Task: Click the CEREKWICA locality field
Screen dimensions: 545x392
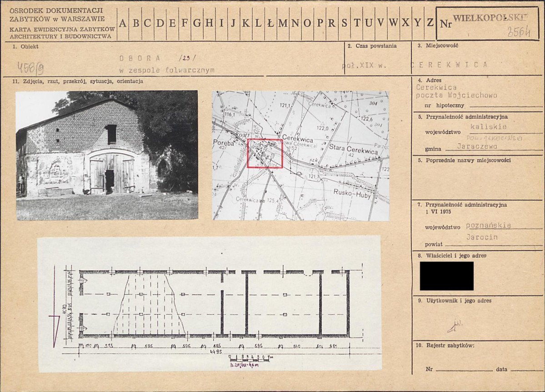Action: click(x=450, y=65)
